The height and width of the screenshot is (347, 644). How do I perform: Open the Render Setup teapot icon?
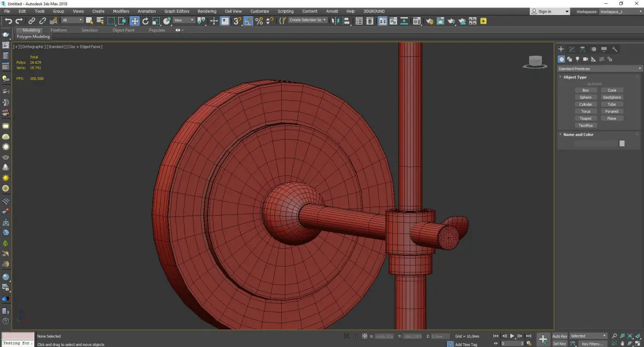(x=429, y=21)
